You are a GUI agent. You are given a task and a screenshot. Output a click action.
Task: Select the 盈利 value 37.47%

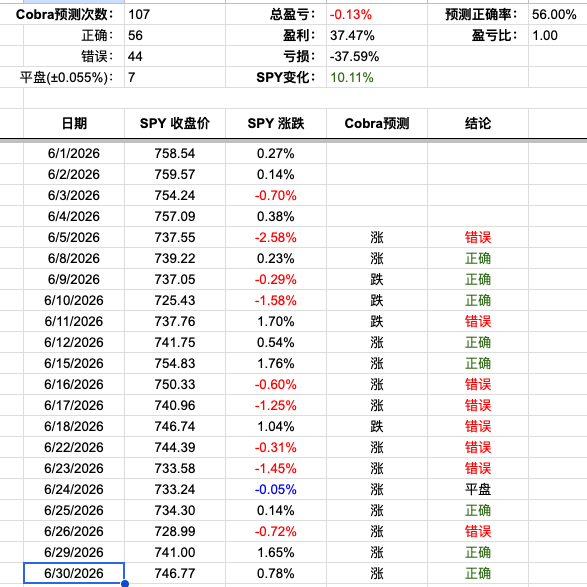[x=377, y=36]
